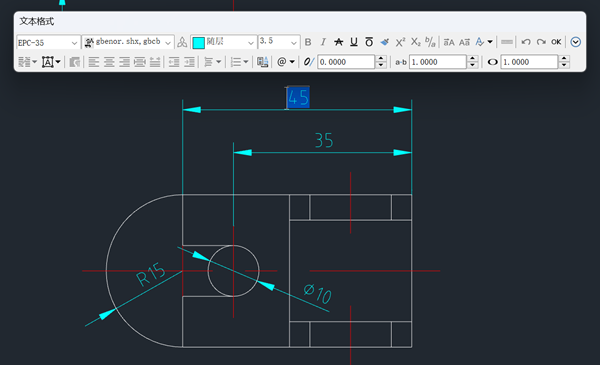
Task: Open the gbenor.shx font dropdown
Action: click(128, 42)
